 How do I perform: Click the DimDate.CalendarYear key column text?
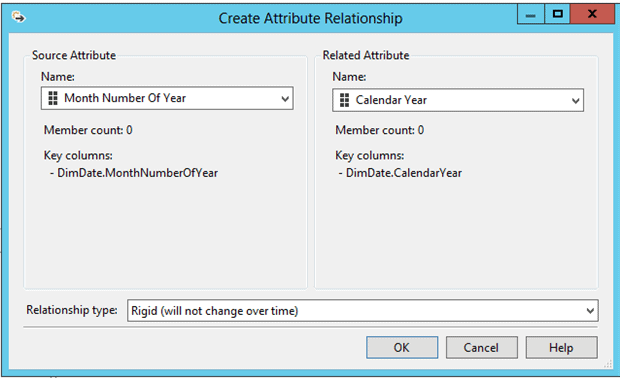coord(404,173)
